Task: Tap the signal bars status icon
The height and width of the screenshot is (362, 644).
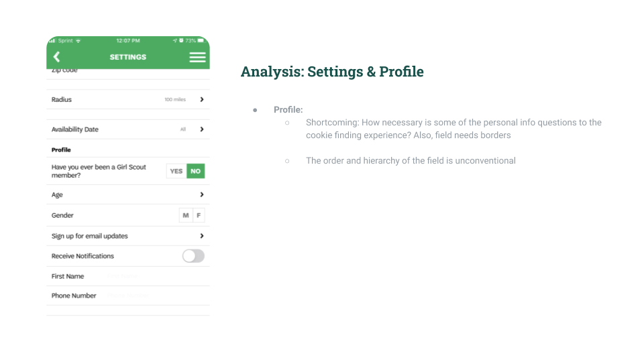Action: (52, 40)
